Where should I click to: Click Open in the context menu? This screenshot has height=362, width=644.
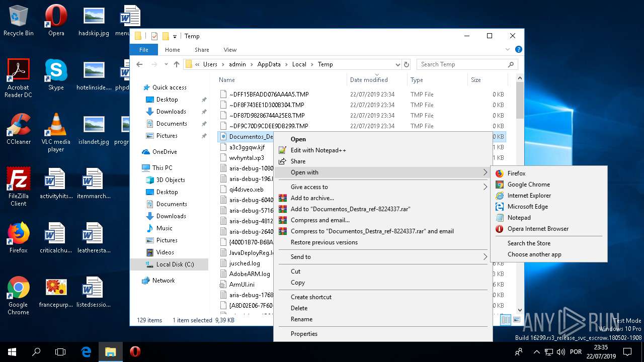coord(382,139)
